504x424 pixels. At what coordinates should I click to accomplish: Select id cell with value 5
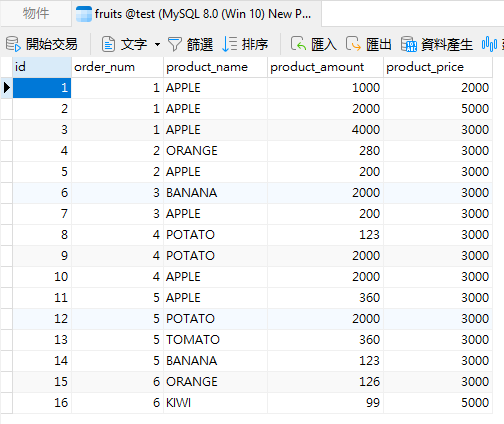click(42, 172)
